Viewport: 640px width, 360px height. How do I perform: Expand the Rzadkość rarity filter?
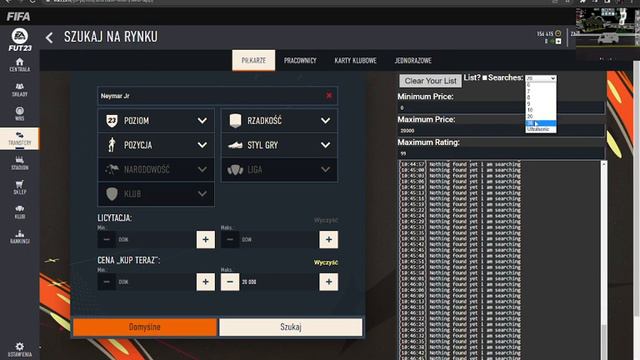coord(279,121)
